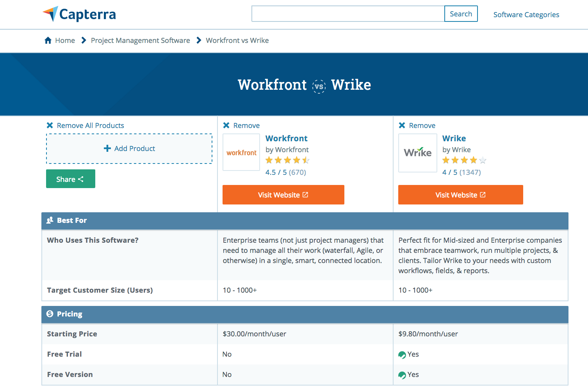Click the Pricing section header
The image size is (588, 391).
(305, 314)
